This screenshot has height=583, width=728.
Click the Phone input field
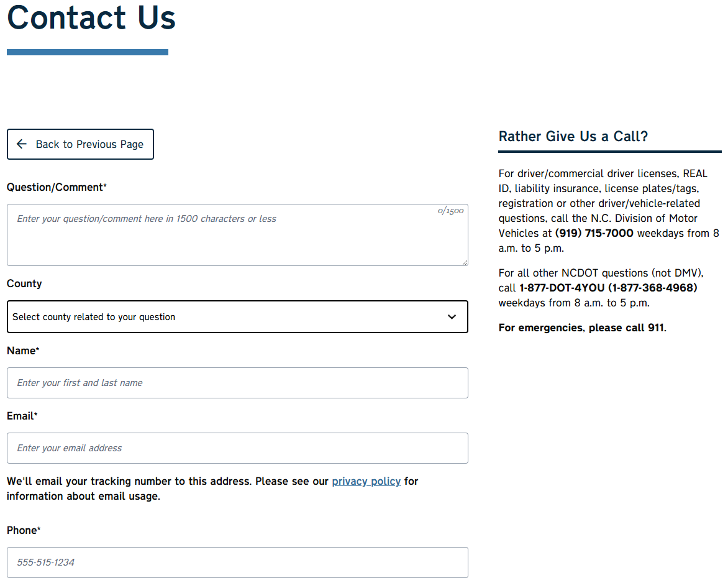[x=237, y=562]
